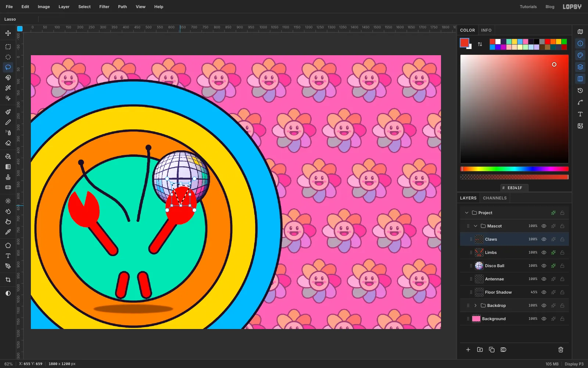The image size is (588, 368).
Task: Hide the Claws layer
Action: point(544,239)
